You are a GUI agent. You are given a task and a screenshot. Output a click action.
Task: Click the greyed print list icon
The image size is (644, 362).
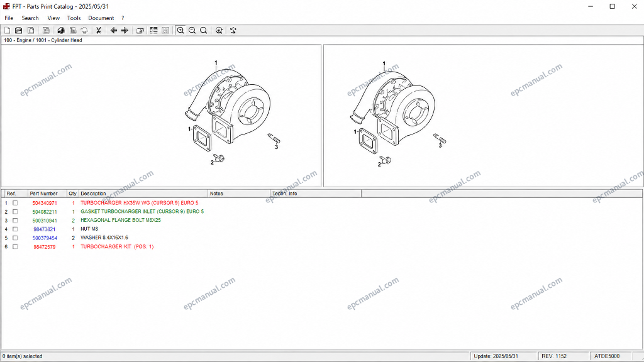point(73,30)
